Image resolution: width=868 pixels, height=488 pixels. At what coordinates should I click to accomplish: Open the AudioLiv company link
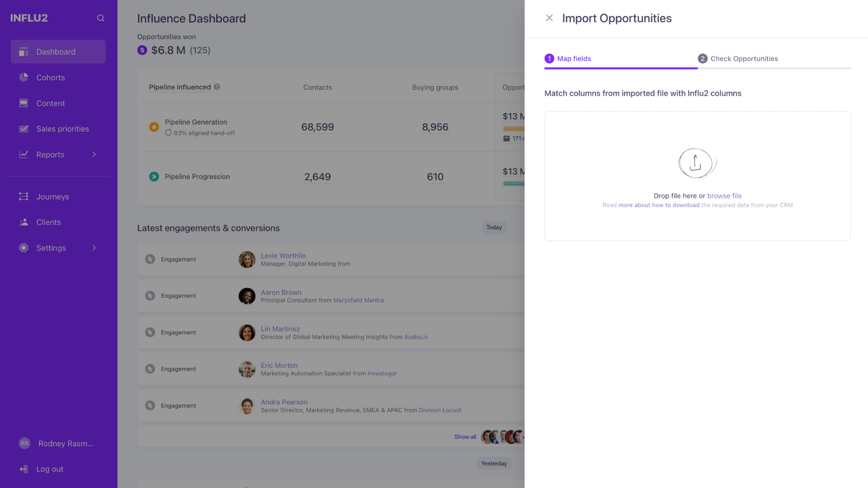click(x=416, y=337)
